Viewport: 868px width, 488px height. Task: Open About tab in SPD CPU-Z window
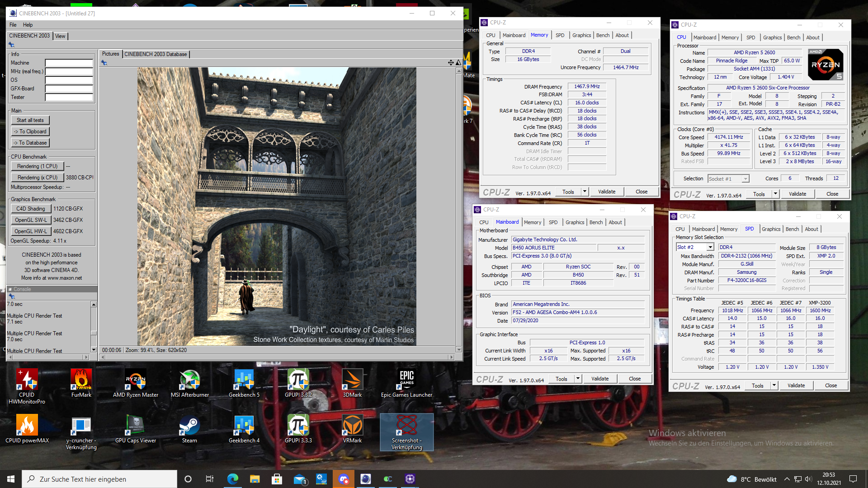tap(811, 229)
